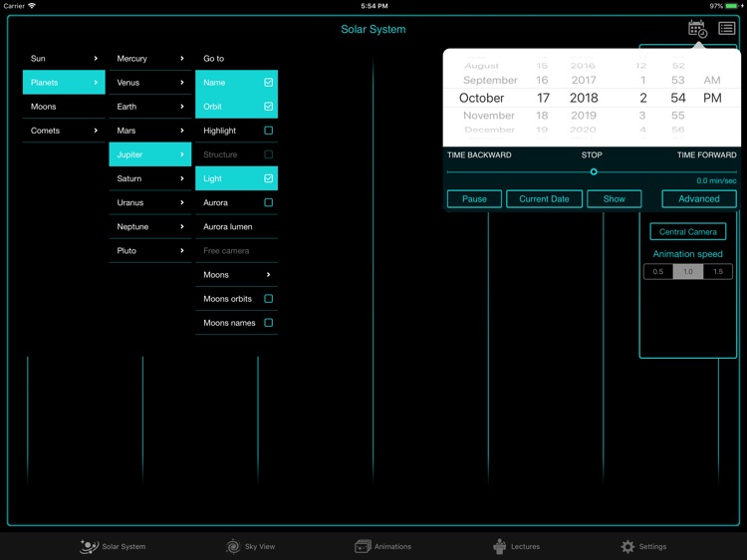The width and height of the screenshot is (747, 560).
Task: Open the Animations tab icon
Action: tap(363, 546)
